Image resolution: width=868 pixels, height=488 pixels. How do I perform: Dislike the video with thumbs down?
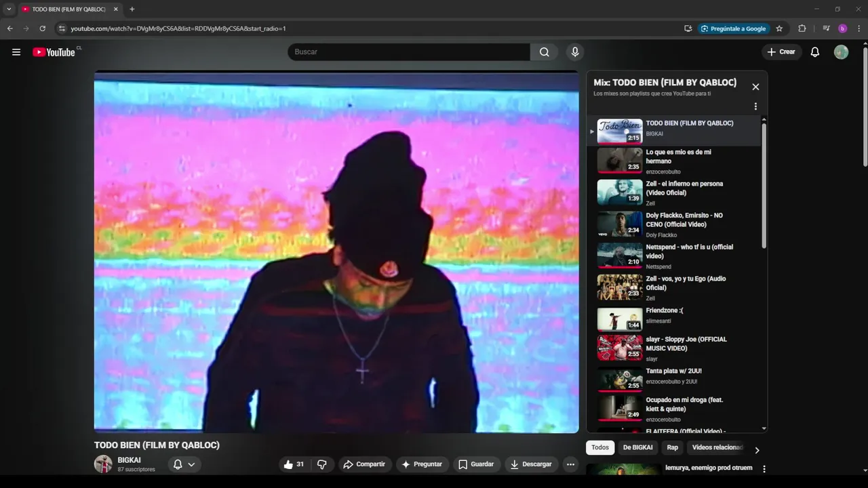(322, 464)
